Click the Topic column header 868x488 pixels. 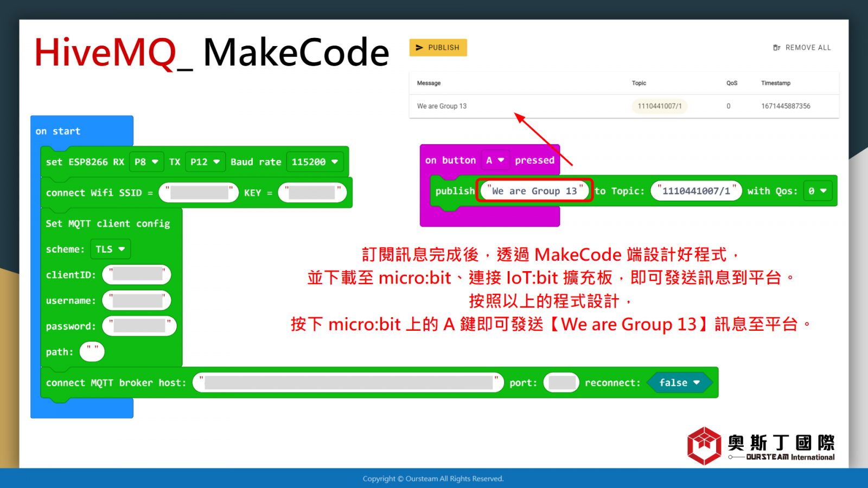pyautogui.click(x=639, y=83)
